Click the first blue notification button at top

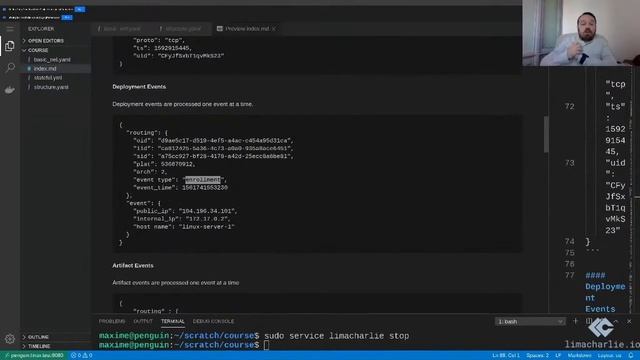(80, 9)
